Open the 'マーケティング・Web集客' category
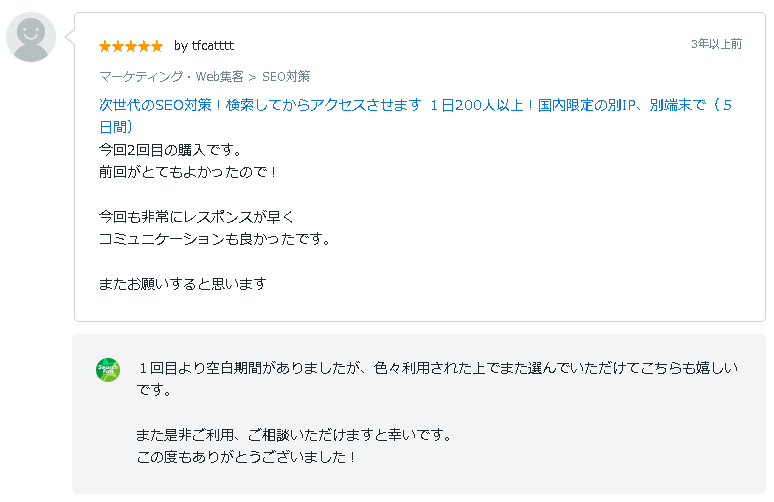The height and width of the screenshot is (502, 774). [171, 77]
